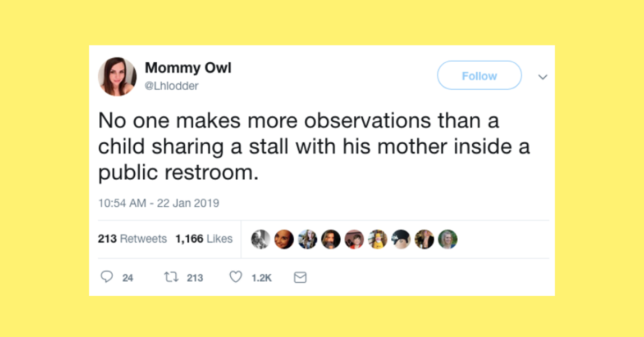This screenshot has width=644, height=337.
Task: Follow the Mommy Owl account
Action: point(479,75)
